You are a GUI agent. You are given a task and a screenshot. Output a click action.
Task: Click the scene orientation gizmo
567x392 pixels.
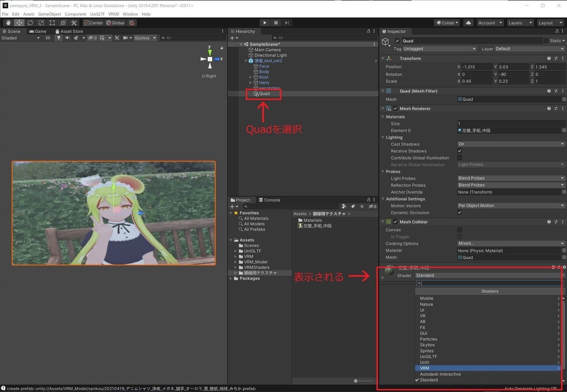click(x=210, y=59)
